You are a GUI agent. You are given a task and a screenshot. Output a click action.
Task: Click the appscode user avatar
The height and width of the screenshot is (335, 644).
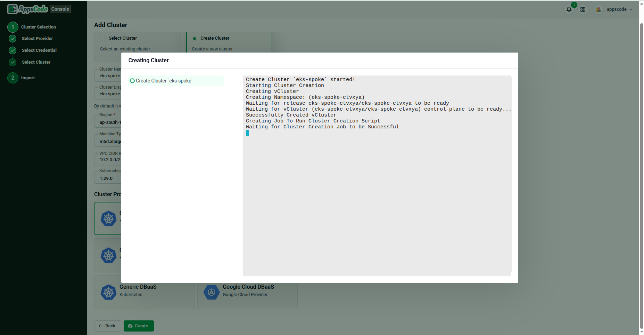coord(598,9)
